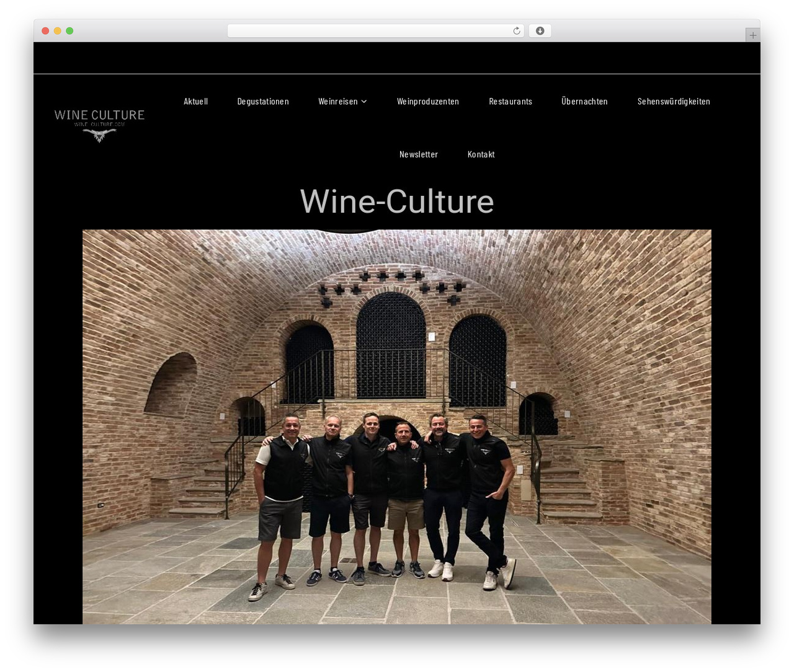
Task: Go to the Degustationen page
Action: pyautogui.click(x=263, y=102)
